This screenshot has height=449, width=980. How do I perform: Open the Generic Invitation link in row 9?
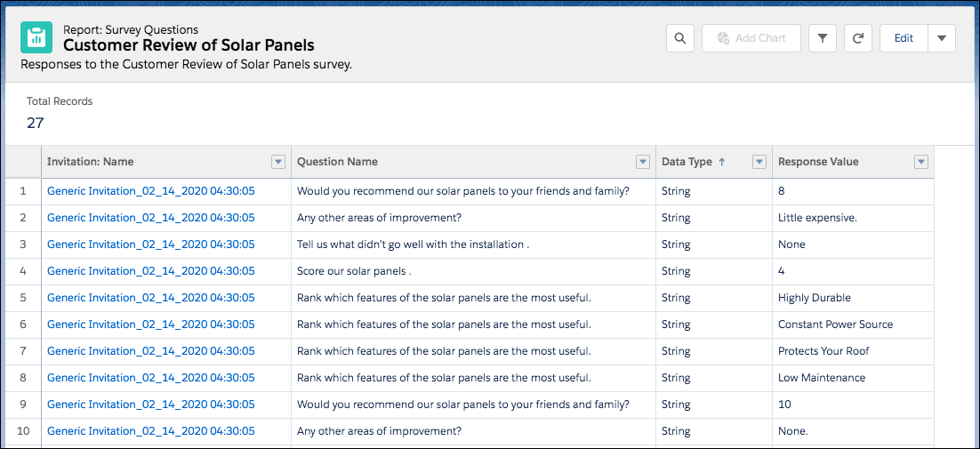150,404
